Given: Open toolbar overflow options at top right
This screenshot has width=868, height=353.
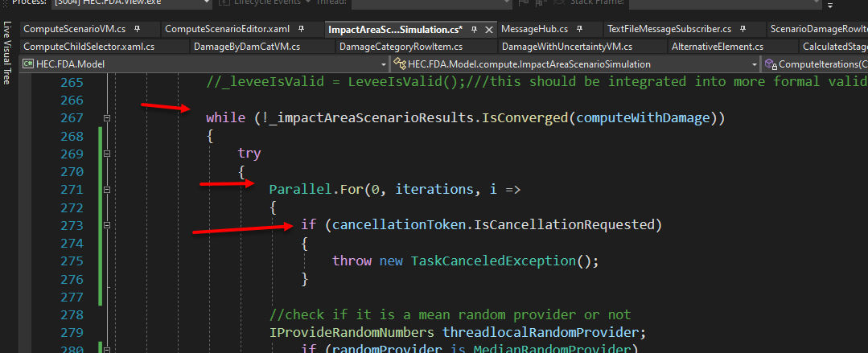Looking at the screenshot, I should pyautogui.click(x=830, y=5).
